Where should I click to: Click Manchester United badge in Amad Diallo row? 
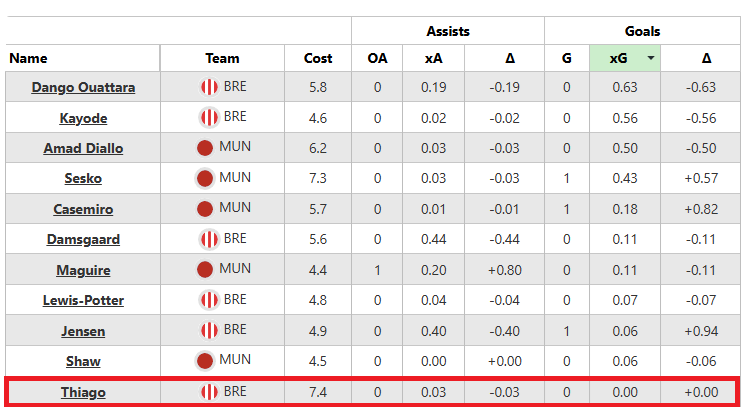pos(205,148)
